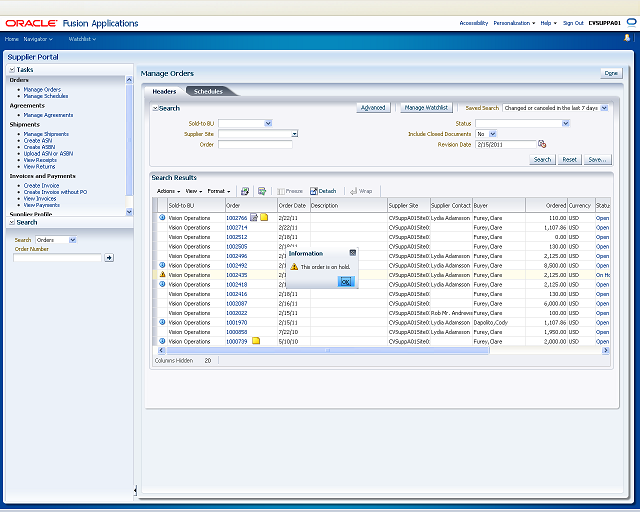This screenshot has width=640, height=512.
Task: Click the chat bubble icon beside the user name
Action: (631, 23)
